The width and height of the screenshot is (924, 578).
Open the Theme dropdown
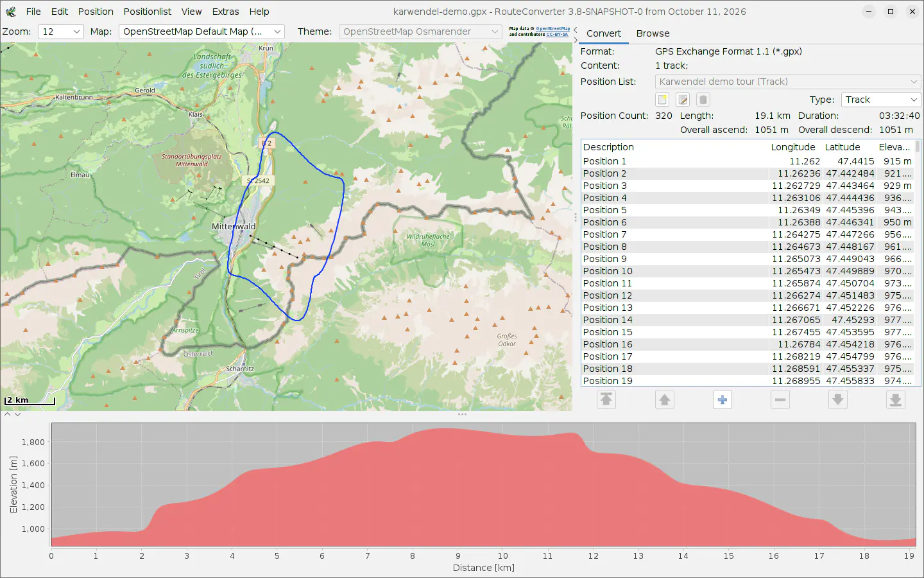point(420,31)
